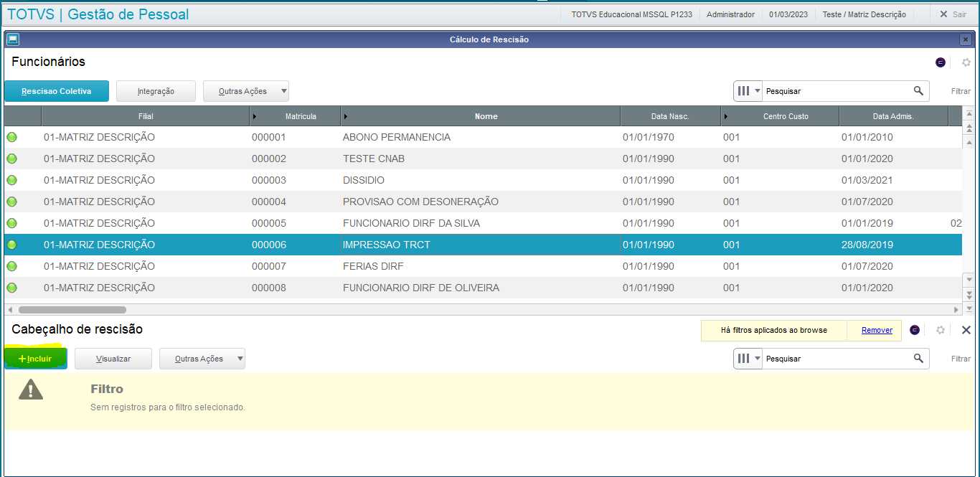Click green status dot of PROVISAO COM DESONERAÇÃO row
Screen dimensions: 980x477
pos(11,202)
